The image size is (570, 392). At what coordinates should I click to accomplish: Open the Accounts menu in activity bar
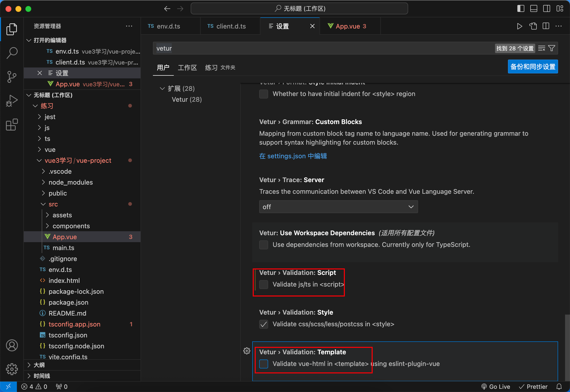point(12,345)
